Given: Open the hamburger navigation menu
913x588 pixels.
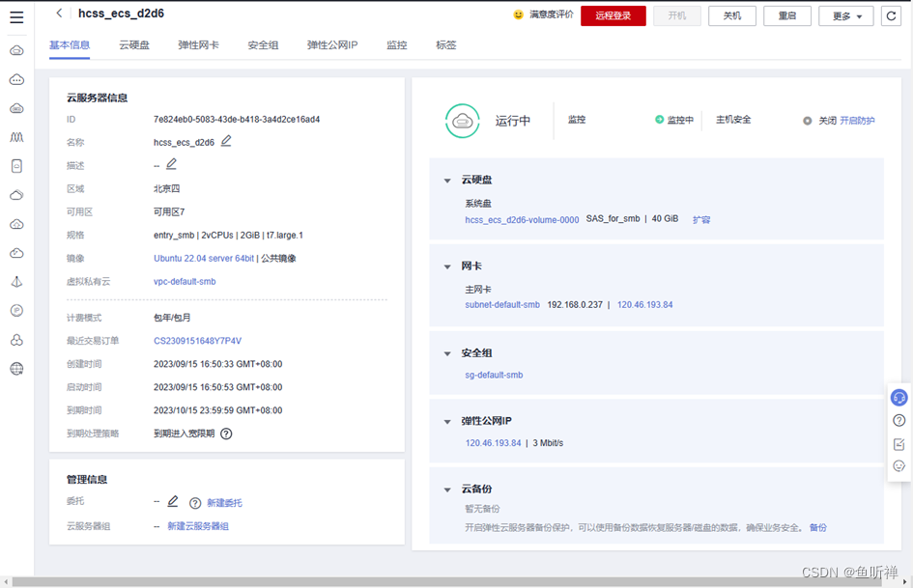Looking at the screenshot, I should [x=16, y=17].
